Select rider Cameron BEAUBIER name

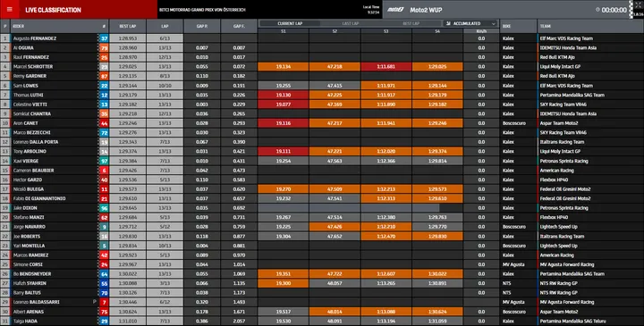34,171
